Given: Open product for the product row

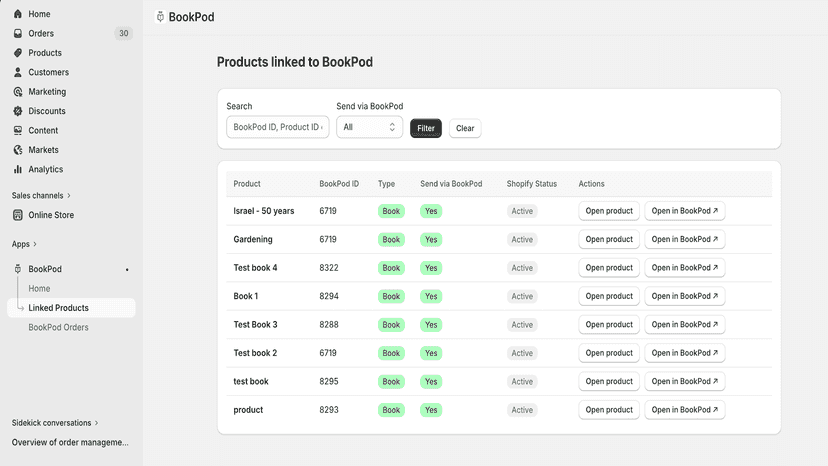Looking at the screenshot, I should tap(609, 410).
